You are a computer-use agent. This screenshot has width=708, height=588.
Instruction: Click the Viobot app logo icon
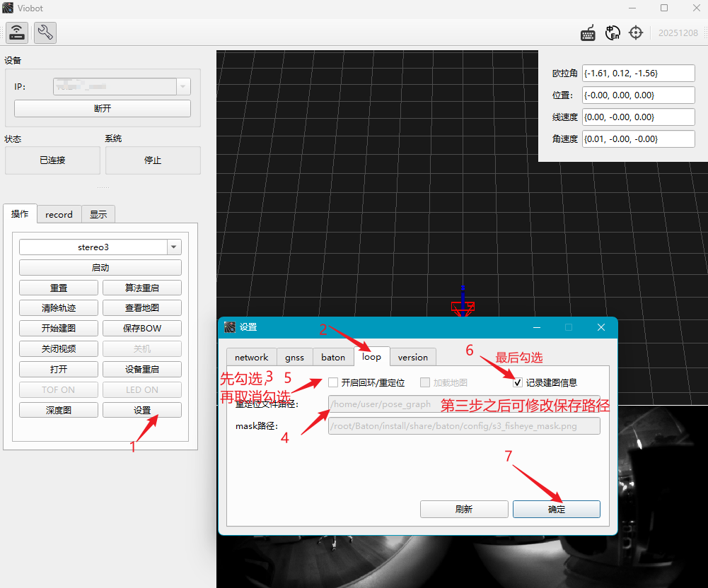8,8
